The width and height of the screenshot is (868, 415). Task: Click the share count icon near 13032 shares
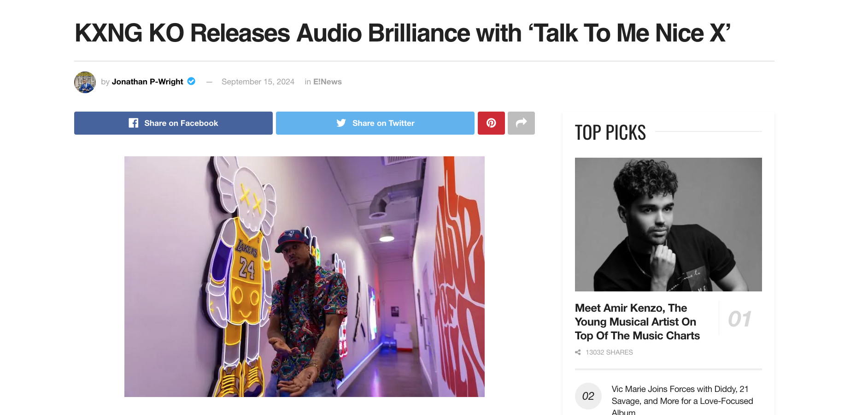pyautogui.click(x=578, y=352)
